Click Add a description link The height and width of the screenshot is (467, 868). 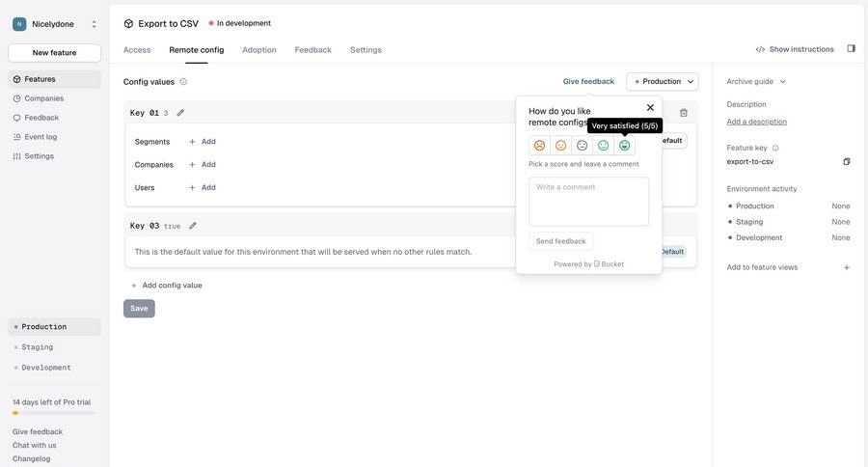click(757, 122)
